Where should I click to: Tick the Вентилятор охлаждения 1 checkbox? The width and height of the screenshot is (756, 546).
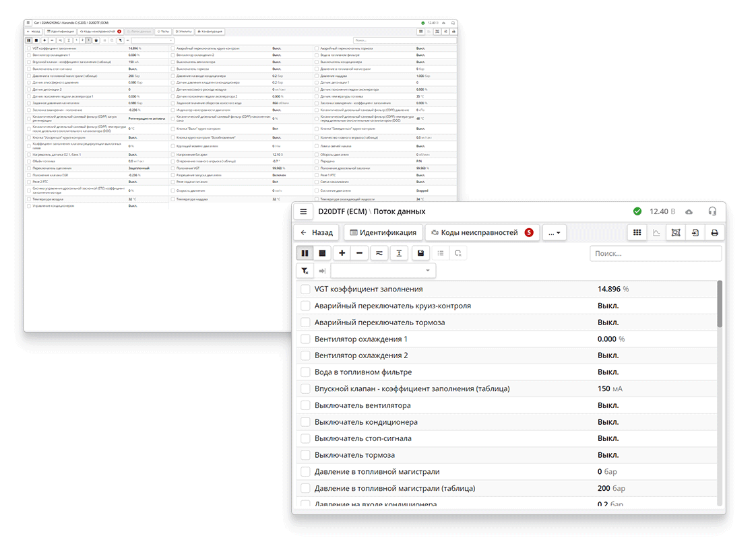point(305,339)
